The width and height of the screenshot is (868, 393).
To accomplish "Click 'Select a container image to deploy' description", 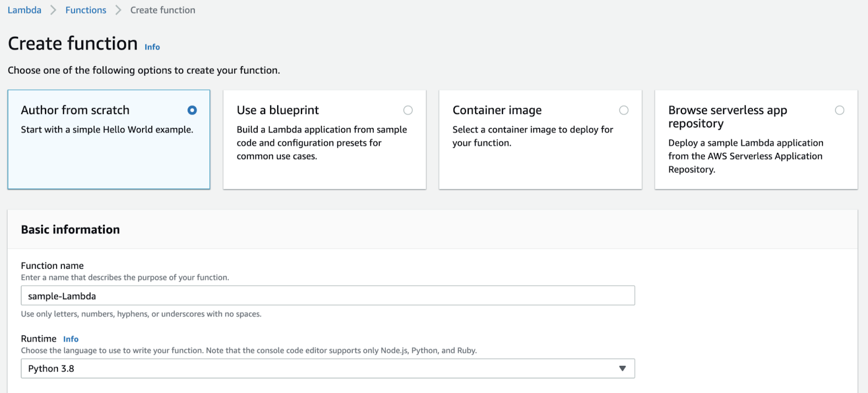I will click(x=533, y=136).
